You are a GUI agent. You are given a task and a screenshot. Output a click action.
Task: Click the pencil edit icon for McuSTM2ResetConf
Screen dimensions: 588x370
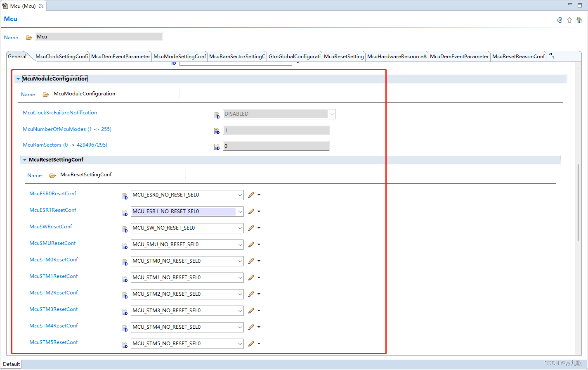point(251,294)
